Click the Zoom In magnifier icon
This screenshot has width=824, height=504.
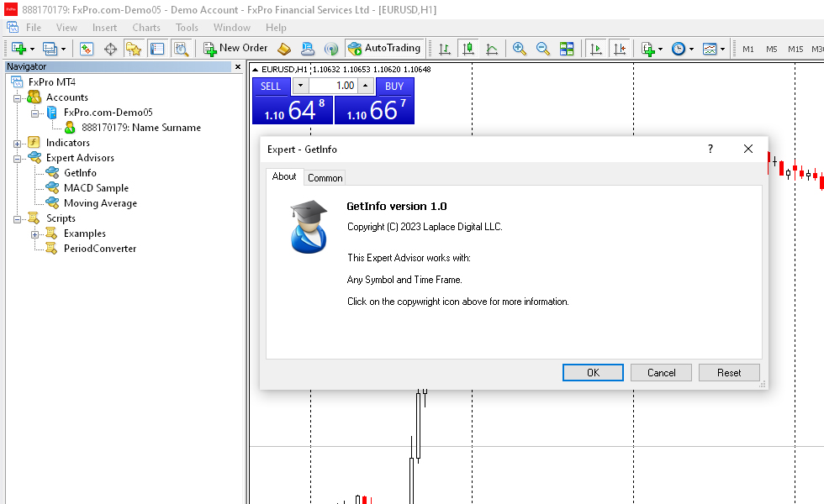[520, 49]
